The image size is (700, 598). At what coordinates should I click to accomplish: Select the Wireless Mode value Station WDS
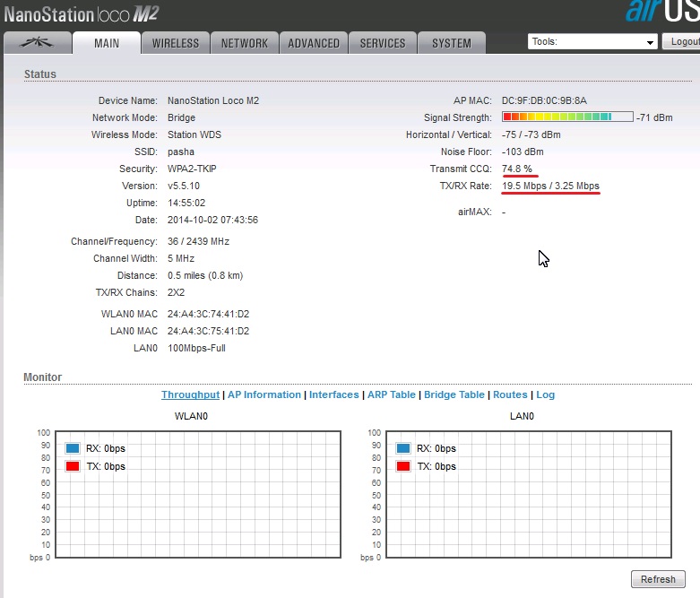point(194,134)
